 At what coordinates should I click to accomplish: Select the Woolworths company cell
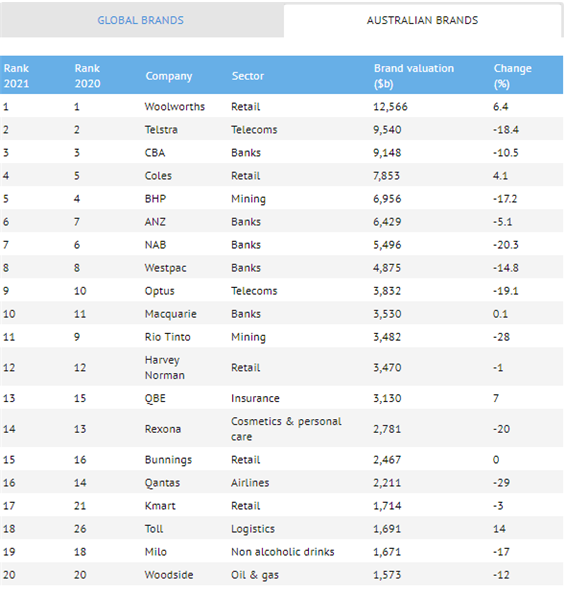175,107
